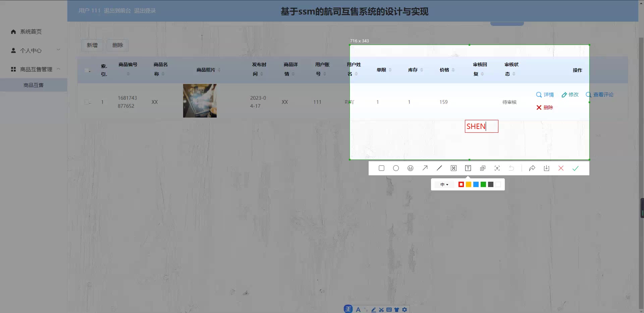
Task: Select the freehand pen tool
Action: 439,168
